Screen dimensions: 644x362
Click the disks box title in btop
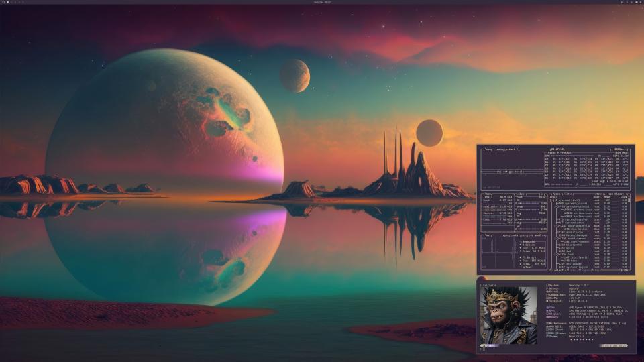click(x=521, y=194)
